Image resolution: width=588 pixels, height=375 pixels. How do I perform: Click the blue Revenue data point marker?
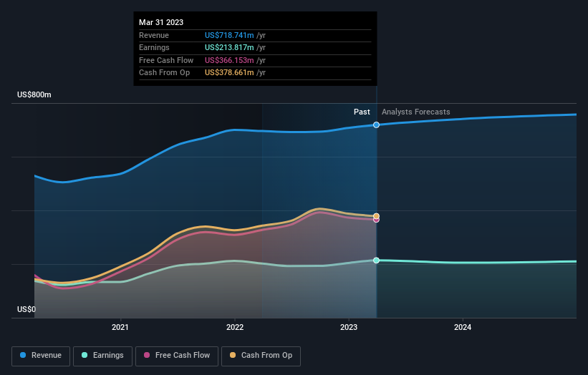click(x=376, y=125)
